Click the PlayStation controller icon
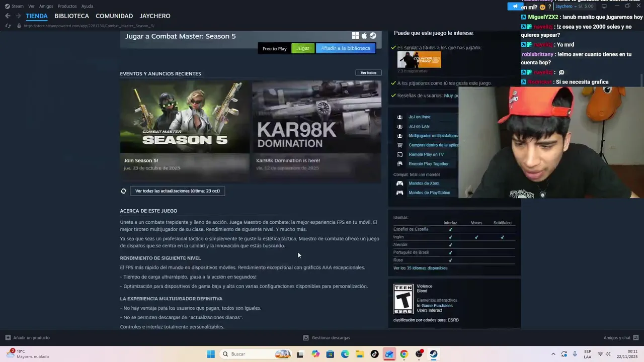The height and width of the screenshot is (362, 644). 399,193
